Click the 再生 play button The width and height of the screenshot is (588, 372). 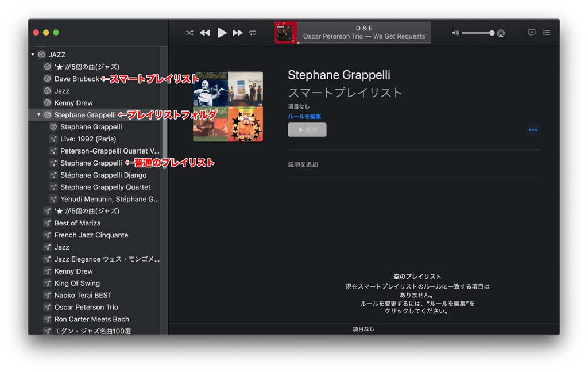(x=307, y=129)
